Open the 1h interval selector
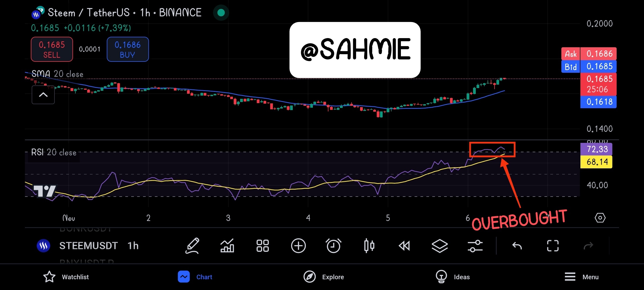The height and width of the screenshot is (290, 644). 133,246
